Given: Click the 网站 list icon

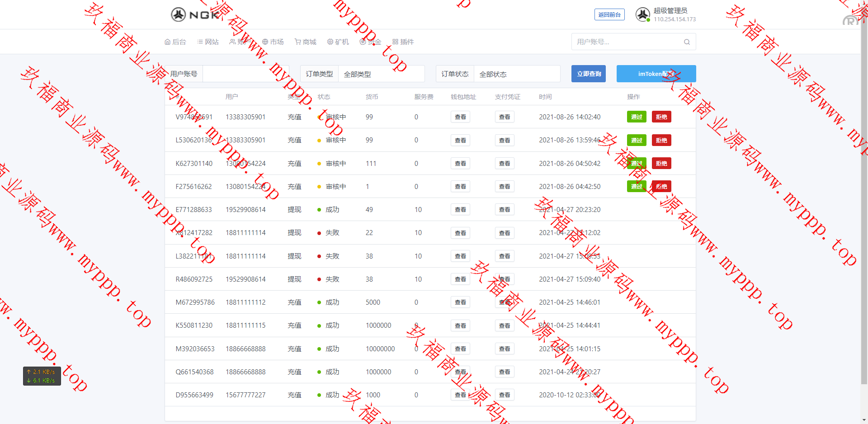Looking at the screenshot, I should coord(200,42).
